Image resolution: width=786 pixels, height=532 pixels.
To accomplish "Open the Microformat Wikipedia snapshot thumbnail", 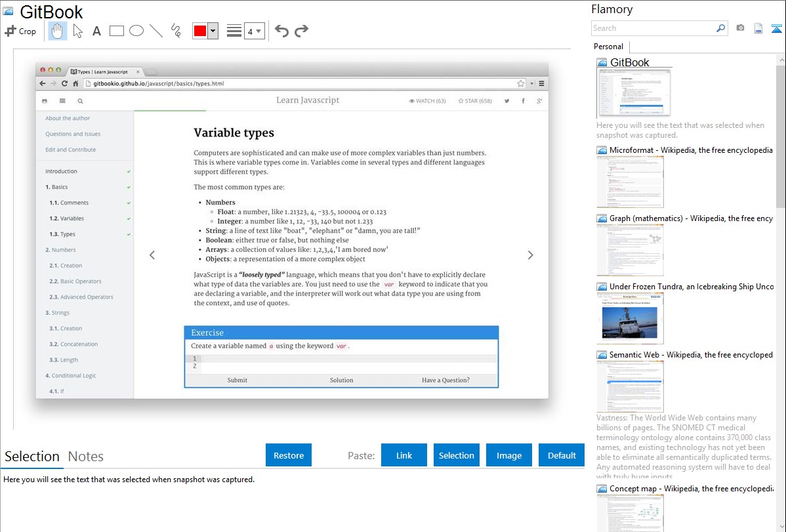I will 630,182.
